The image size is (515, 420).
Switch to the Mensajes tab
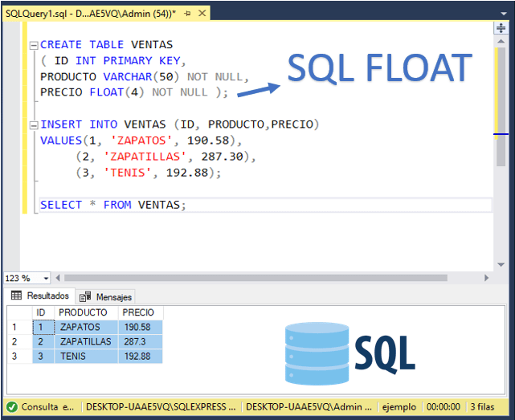[112, 297]
